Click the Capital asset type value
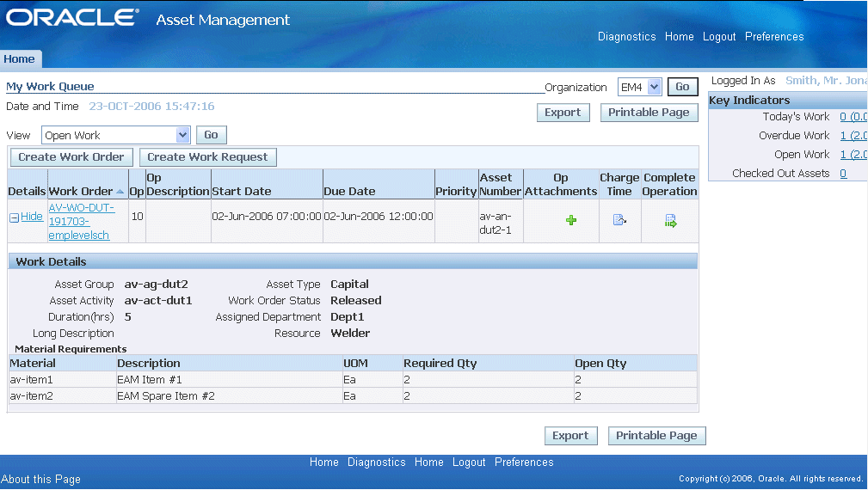 tap(349, 285)
